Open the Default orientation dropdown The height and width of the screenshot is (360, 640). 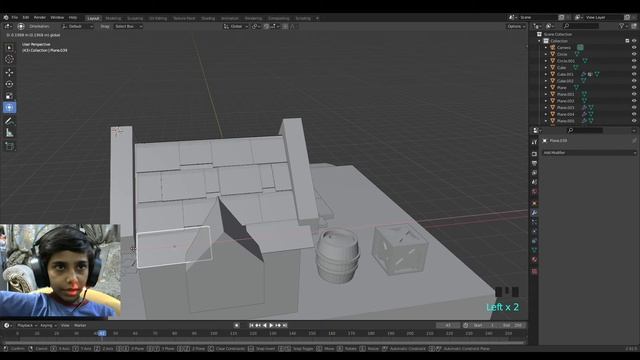pos(78,26)
